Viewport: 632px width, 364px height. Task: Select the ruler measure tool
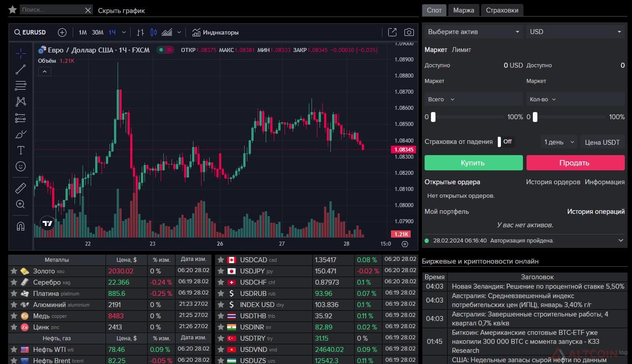pos(21,188)
